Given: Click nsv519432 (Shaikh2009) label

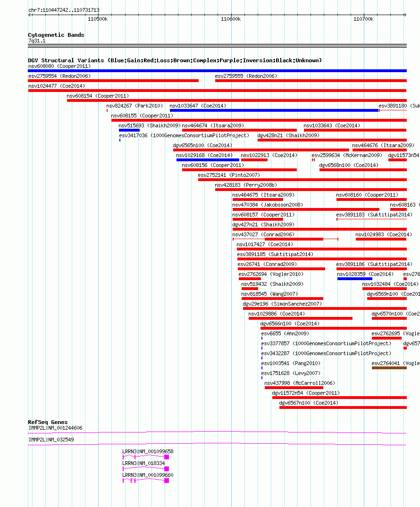Looking at the screenshot, I should (272, 284).
